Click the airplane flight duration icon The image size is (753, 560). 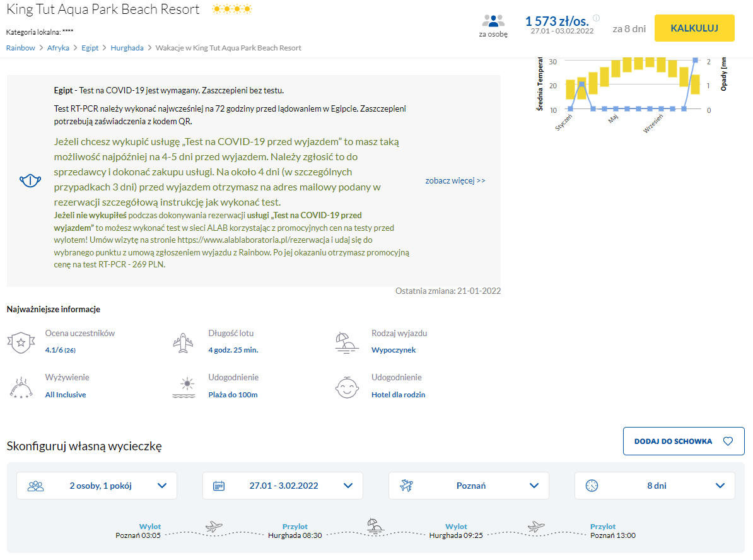click(183, 342)
